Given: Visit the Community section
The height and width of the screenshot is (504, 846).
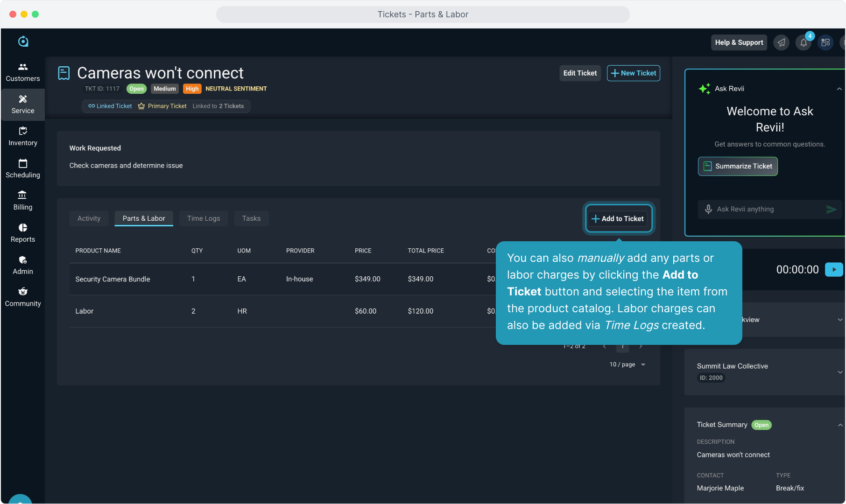Looking at the screenshot, I should (22, 297).
